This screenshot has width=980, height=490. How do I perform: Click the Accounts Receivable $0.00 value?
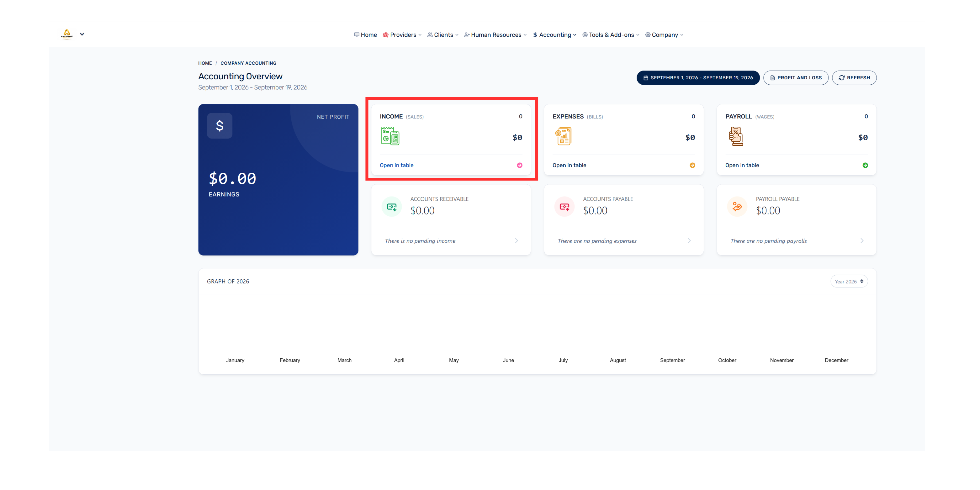422,211
